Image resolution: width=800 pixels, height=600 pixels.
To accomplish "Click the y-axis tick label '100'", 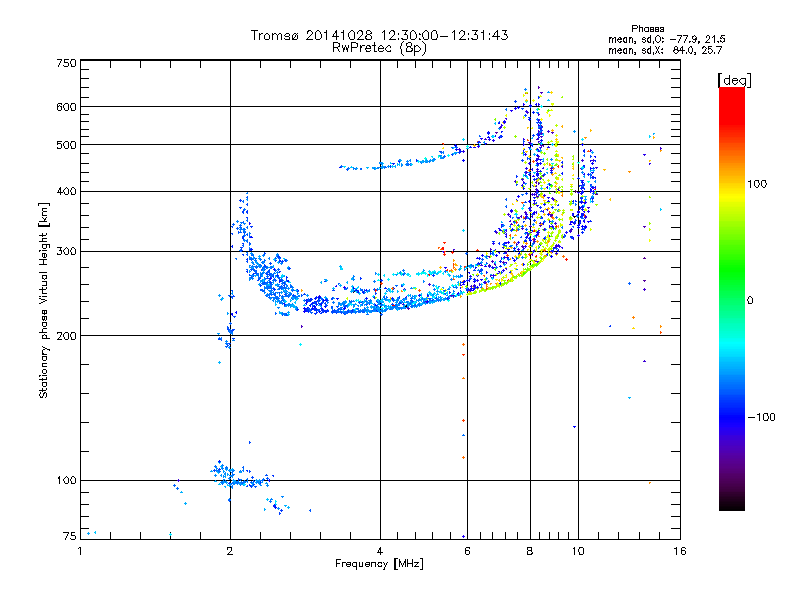I will (66, 481).
